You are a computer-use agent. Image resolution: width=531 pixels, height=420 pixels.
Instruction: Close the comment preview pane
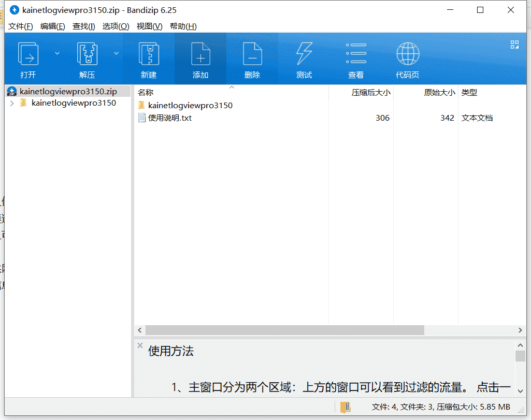(x=140, y=345)
